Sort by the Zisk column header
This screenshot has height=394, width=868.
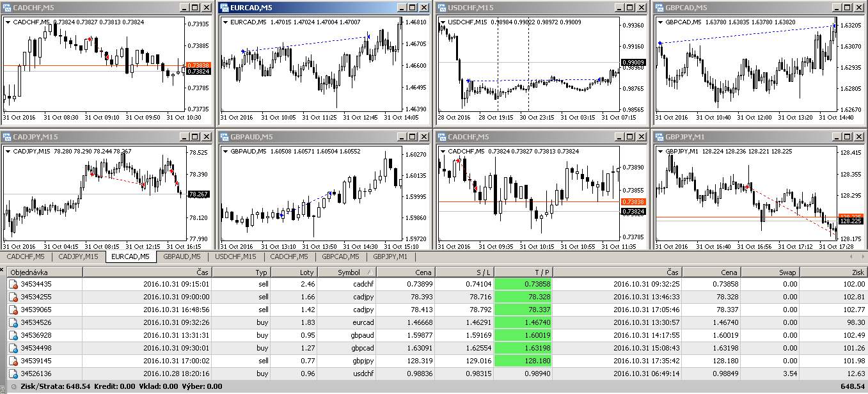[x=834, y=272]
